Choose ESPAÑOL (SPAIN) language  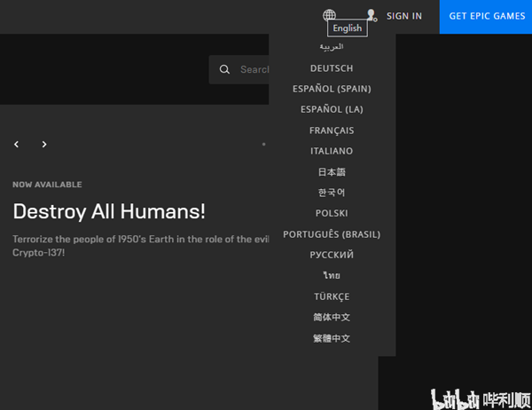coord(332,89)
